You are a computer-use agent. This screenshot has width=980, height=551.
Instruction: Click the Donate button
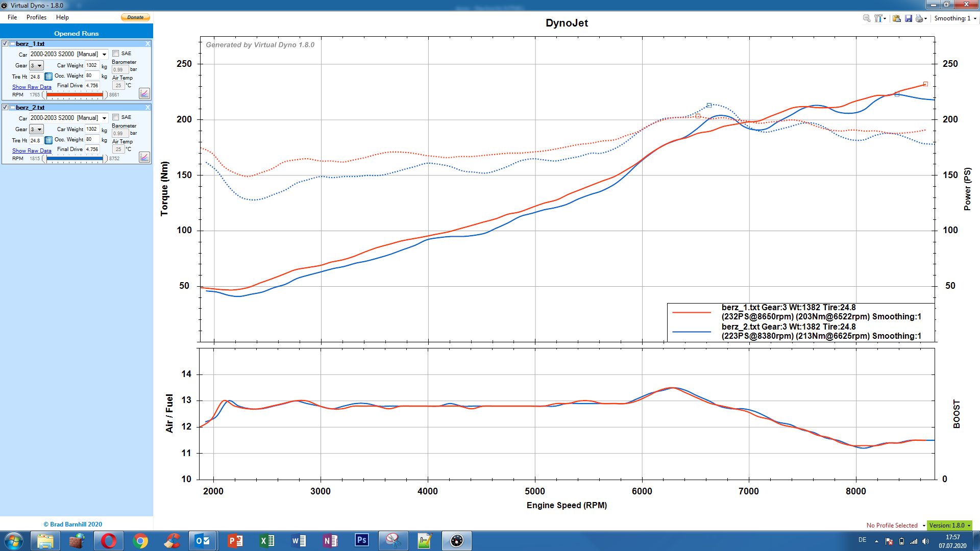pos(135,17)
